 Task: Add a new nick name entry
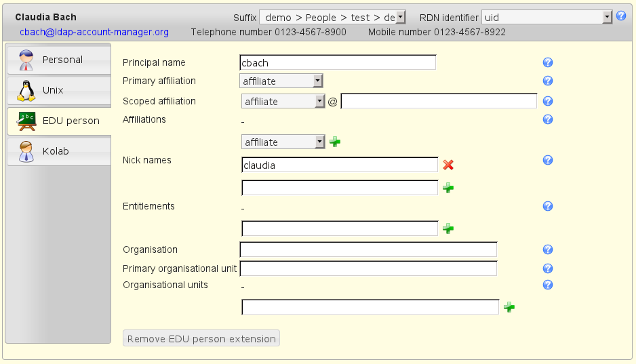coord(448,188)
